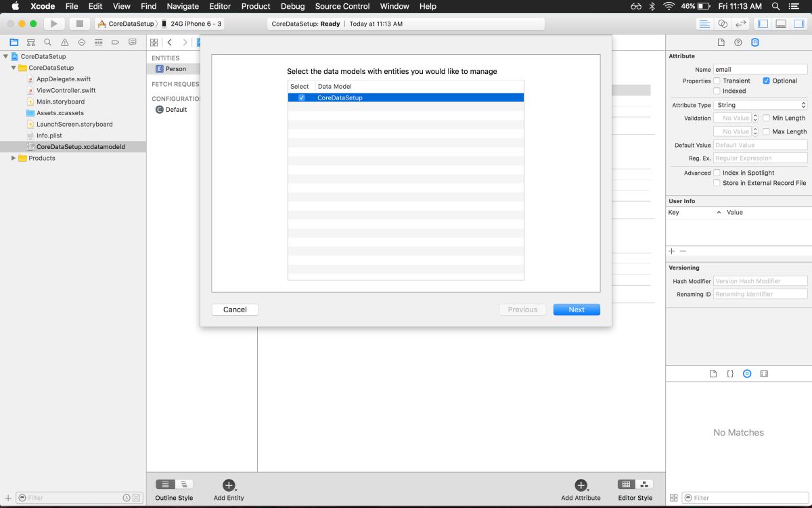Select the Person entity
Image resolution: width=812 pixels, height=508 pixels.
click(x=175, y=69)
